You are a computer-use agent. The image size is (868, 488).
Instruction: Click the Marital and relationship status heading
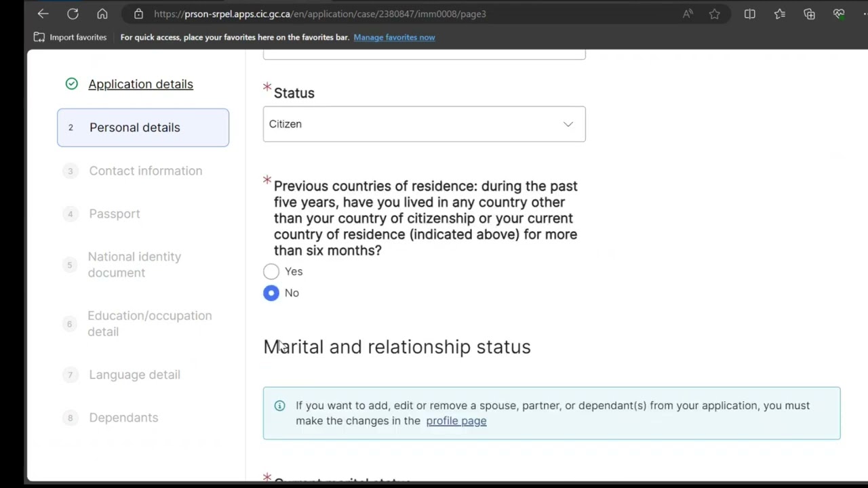coord(397,346)
